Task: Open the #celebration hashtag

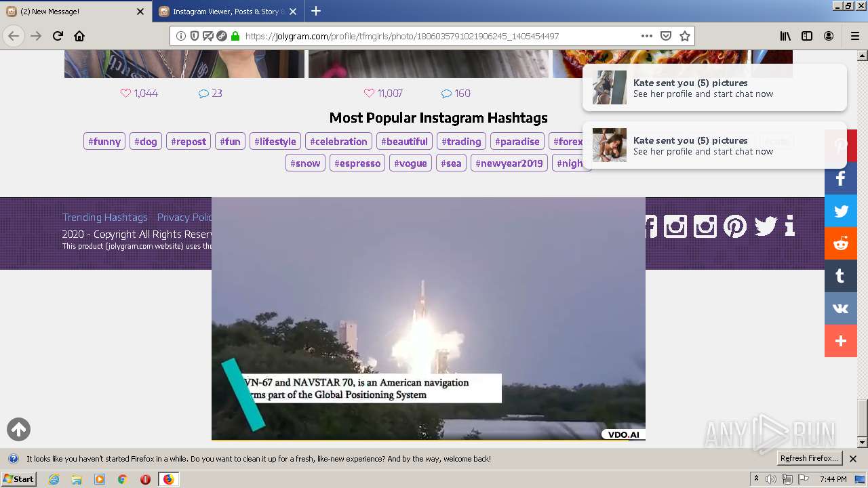Action: click(338, 142)
